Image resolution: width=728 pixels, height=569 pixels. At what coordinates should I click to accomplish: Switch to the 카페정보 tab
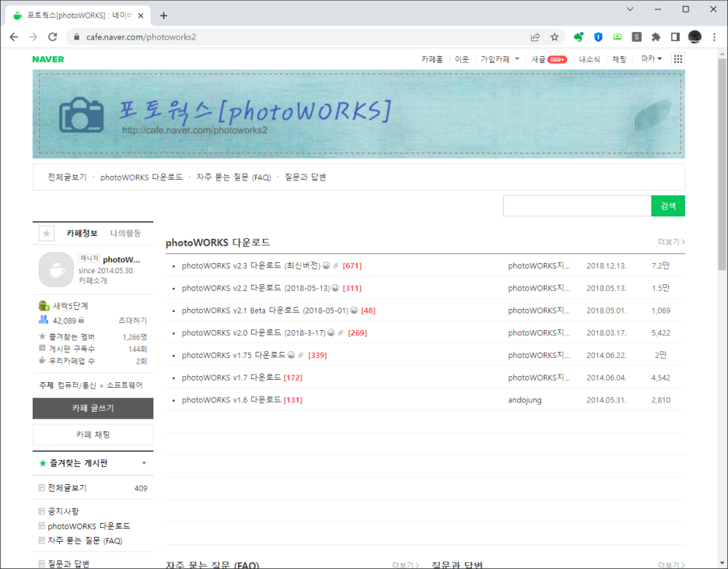82,234
